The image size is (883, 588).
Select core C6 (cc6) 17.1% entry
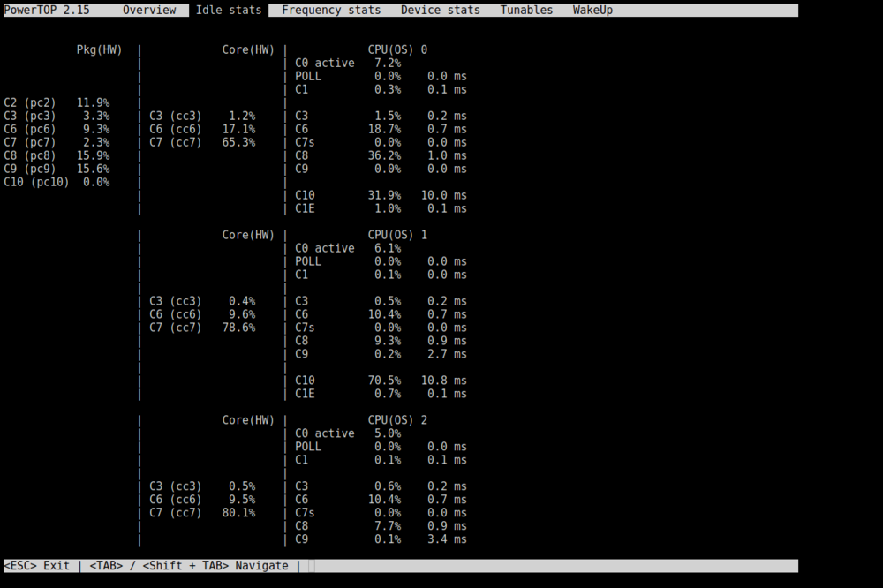click(x=202, y=129)
